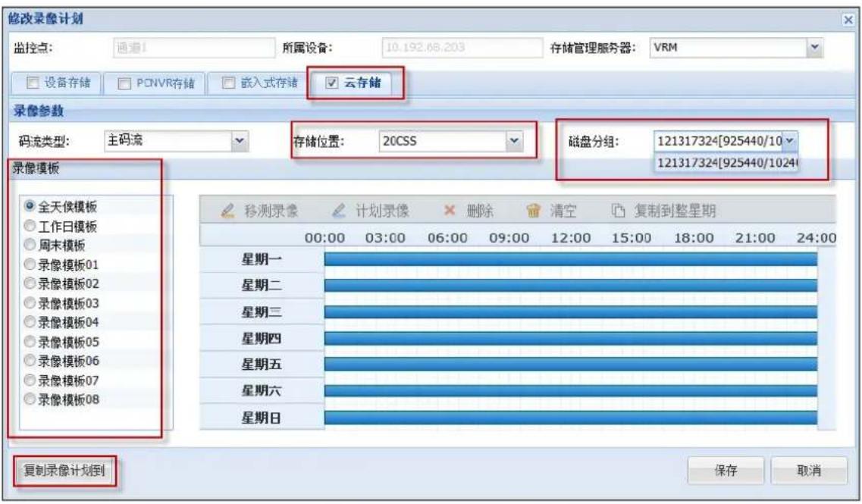Uncheck the 云存储 checkbox
The height and width of the screenshot is (504, 862).
click(x=331, y=83)
